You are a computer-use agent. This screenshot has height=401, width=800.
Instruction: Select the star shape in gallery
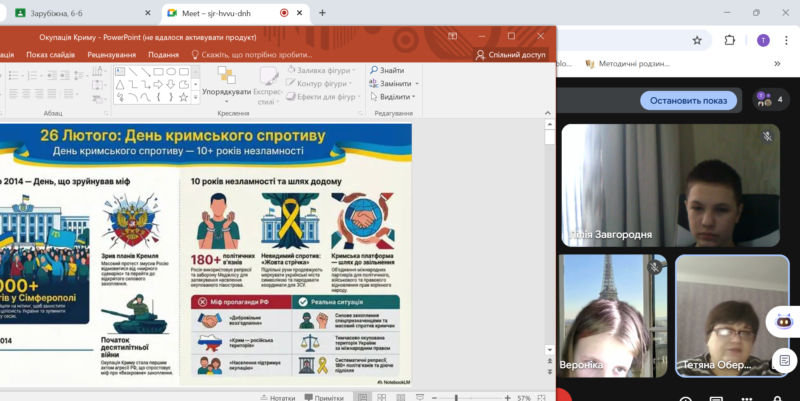coord(183,97)
